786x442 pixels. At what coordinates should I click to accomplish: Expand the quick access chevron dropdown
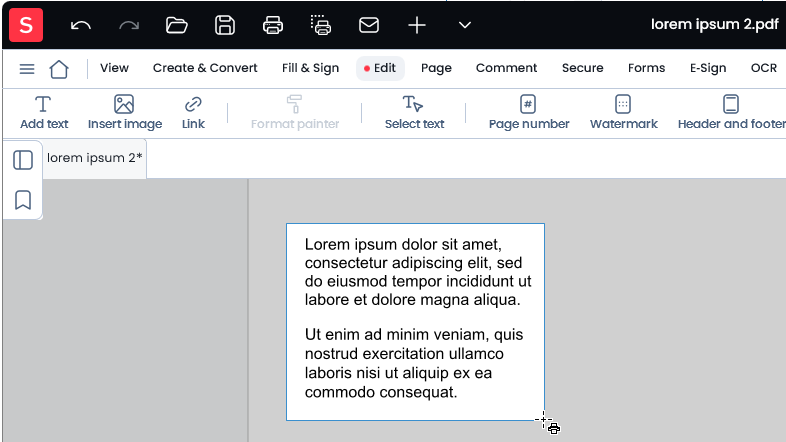tap(465, 25)
